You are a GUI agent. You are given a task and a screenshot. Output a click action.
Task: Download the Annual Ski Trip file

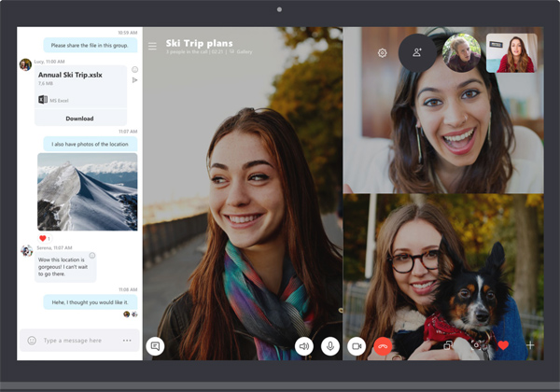[79, 119]
